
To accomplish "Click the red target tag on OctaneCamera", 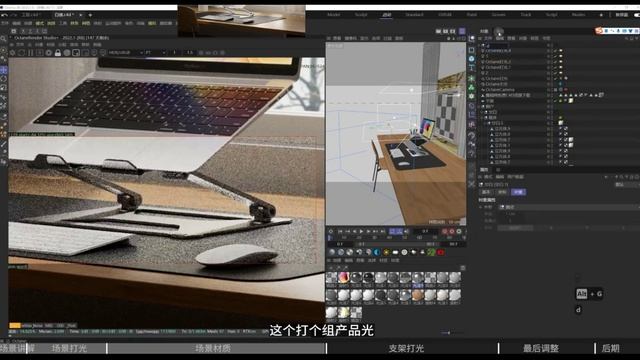I will 566,89.
